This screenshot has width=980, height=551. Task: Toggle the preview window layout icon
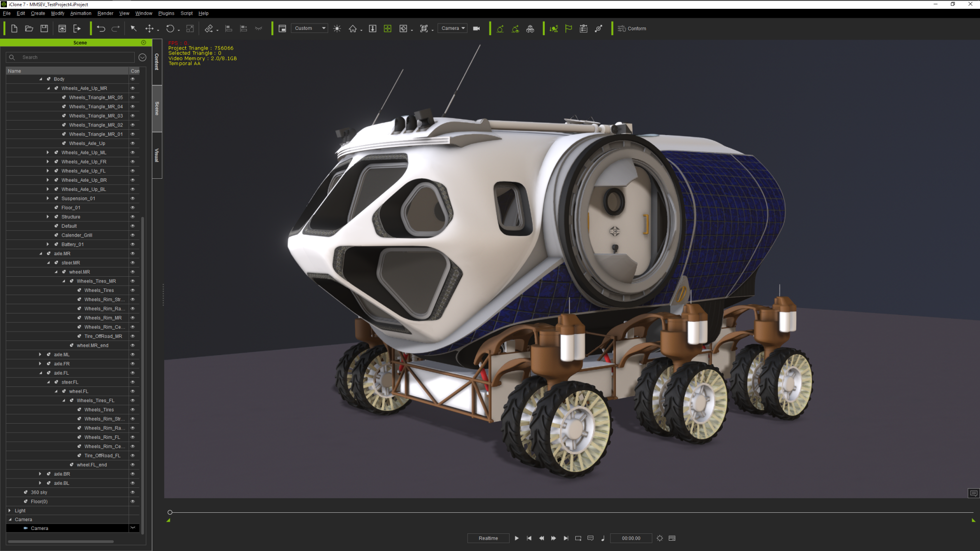point(282,28)
